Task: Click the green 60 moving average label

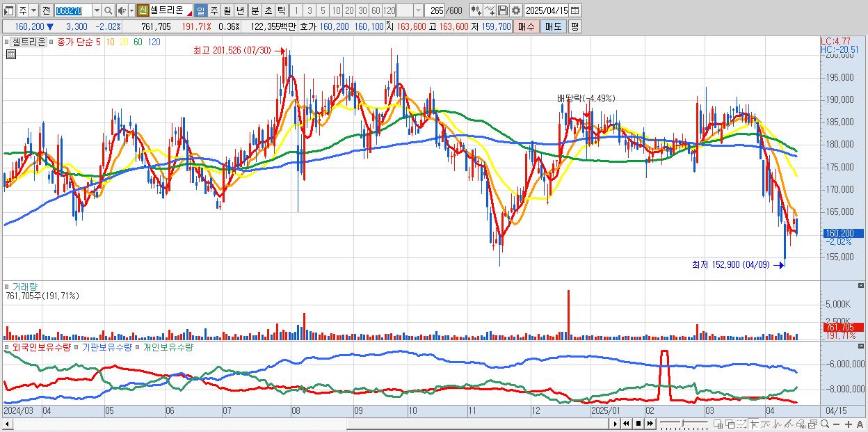Action: [x=138, y=42]
